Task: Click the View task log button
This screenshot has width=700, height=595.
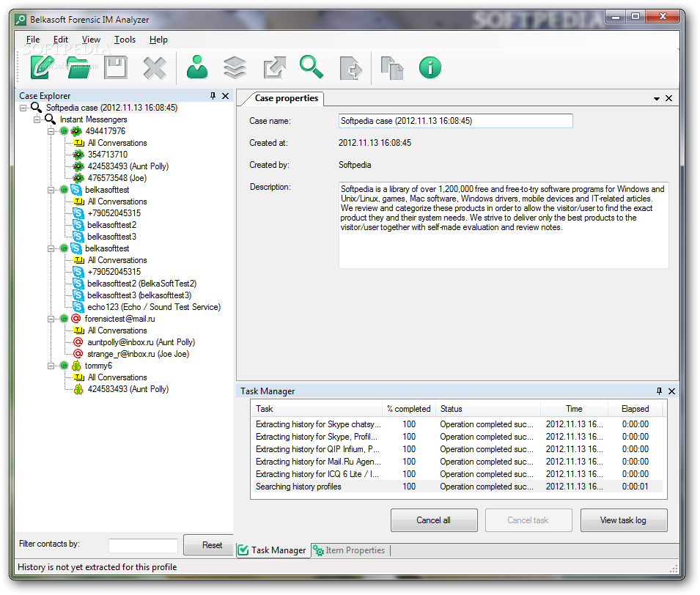Action: click(624, 520)
